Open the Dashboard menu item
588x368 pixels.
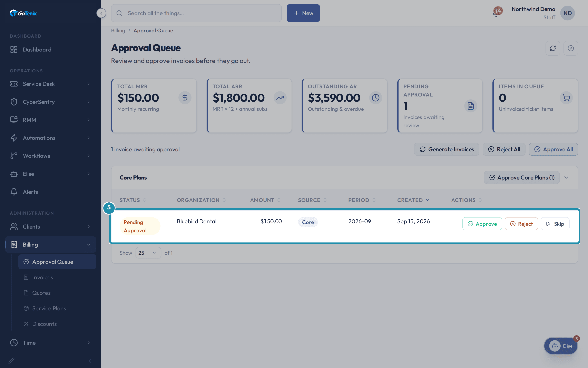pos(50,50)
